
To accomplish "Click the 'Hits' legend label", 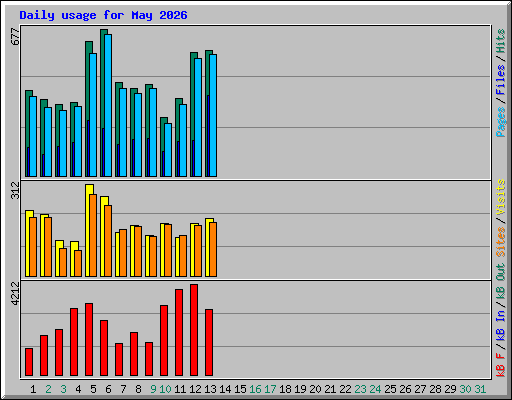I will [x=501, y=41].
